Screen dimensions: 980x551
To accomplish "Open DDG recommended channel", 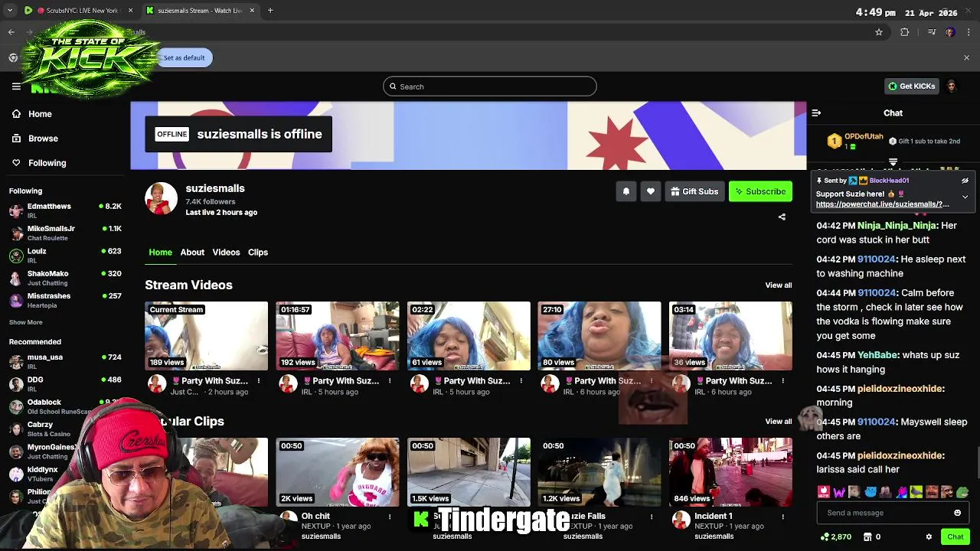I will point(65,384).
